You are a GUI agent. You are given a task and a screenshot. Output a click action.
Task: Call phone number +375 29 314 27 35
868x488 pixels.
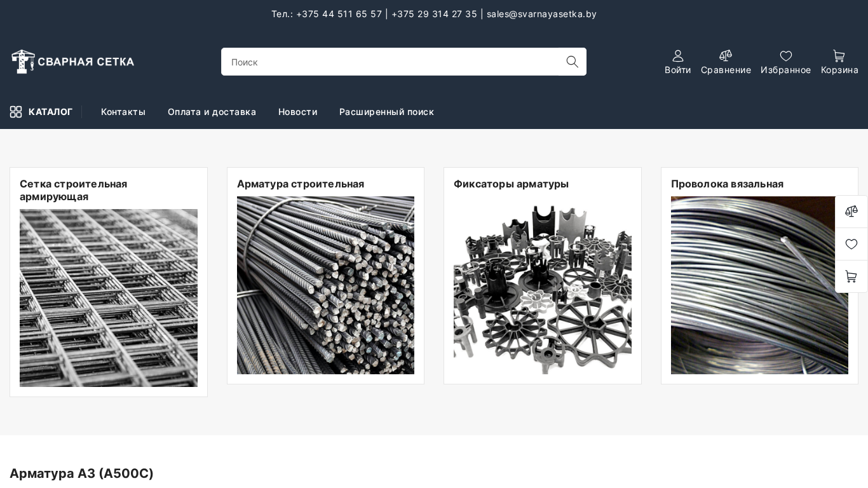pos(434,14)
